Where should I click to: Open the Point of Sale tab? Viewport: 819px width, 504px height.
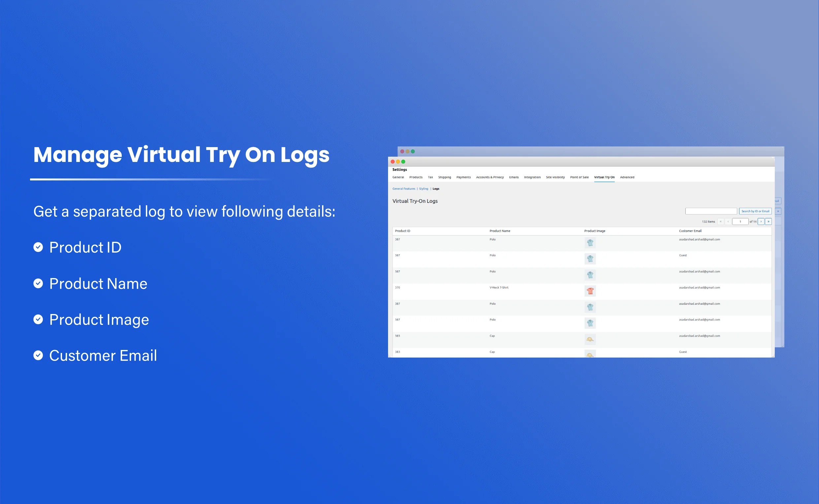(579, 177)
